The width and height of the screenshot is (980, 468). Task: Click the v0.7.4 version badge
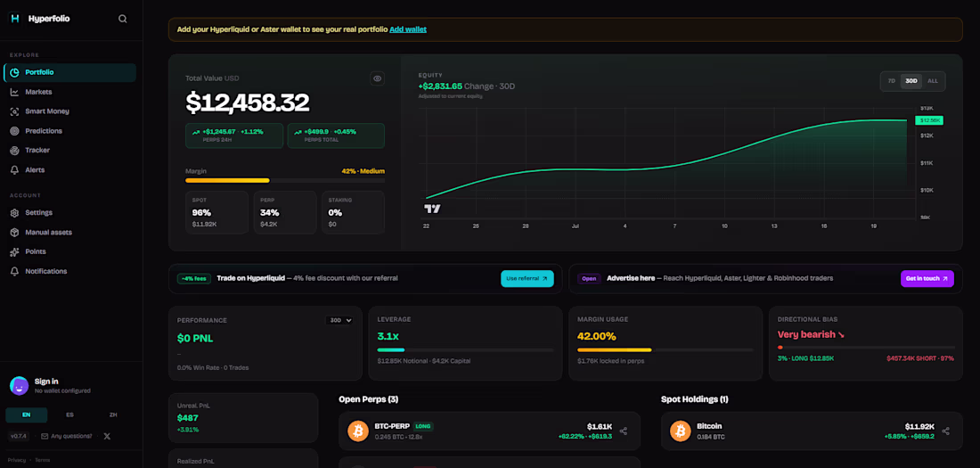pyautogui.click(x=19, y=436)
